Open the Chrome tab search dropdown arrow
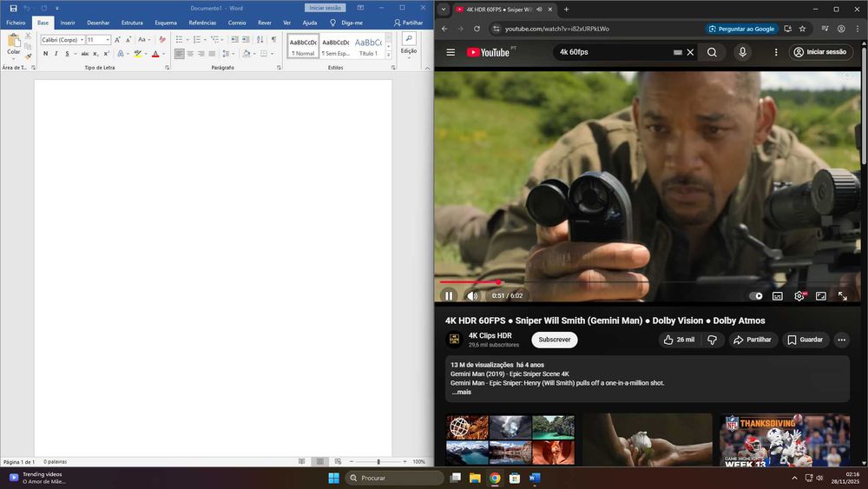Image resolution: width=868 pixels, height=489 pixels. click(x=444, y=10)
